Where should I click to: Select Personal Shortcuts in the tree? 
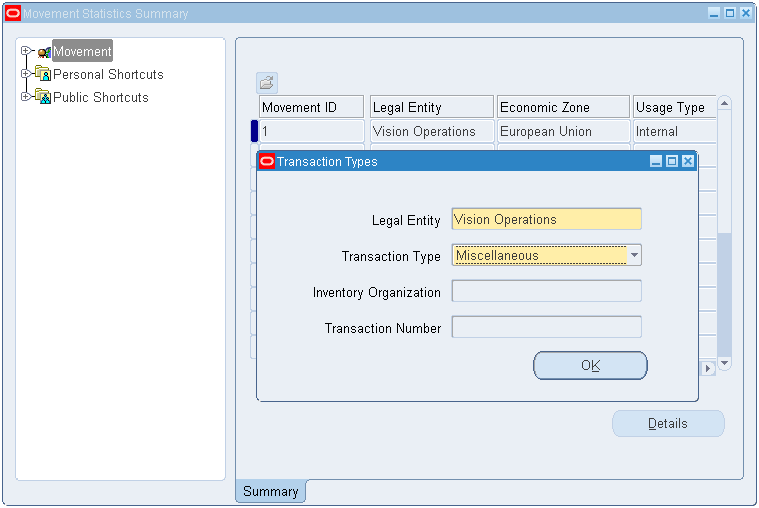point(108,74)
